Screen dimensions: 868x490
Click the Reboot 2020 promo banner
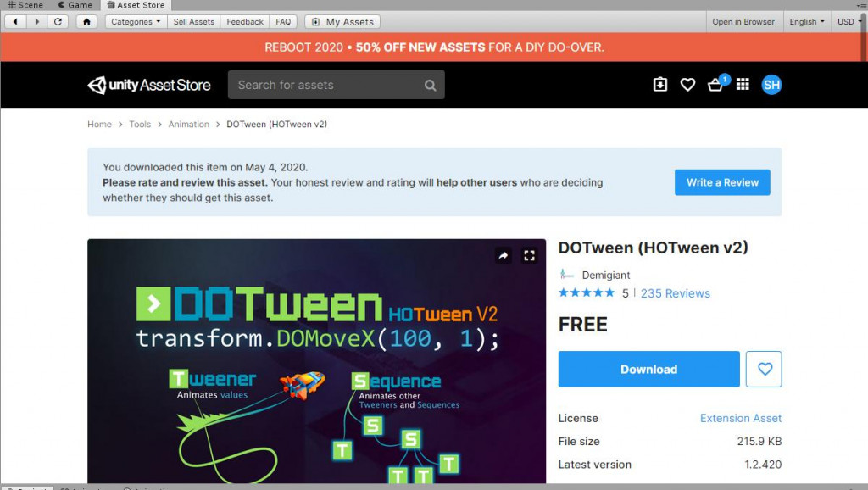[x=434, y=47]
